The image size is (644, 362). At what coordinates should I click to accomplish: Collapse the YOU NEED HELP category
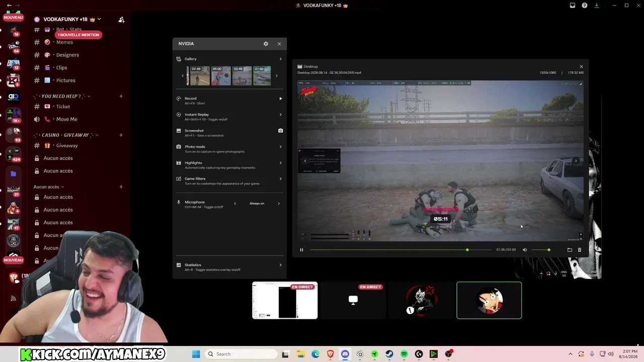pos(61,96)
